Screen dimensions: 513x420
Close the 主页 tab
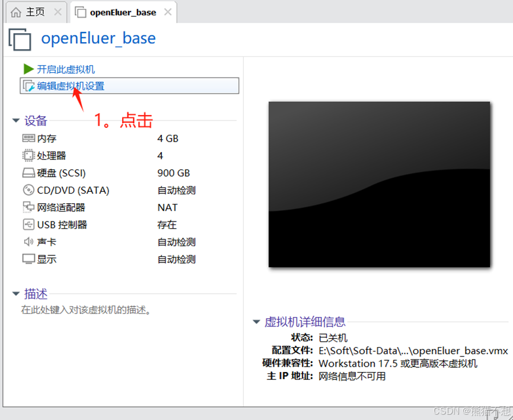(x=58, y=12)
